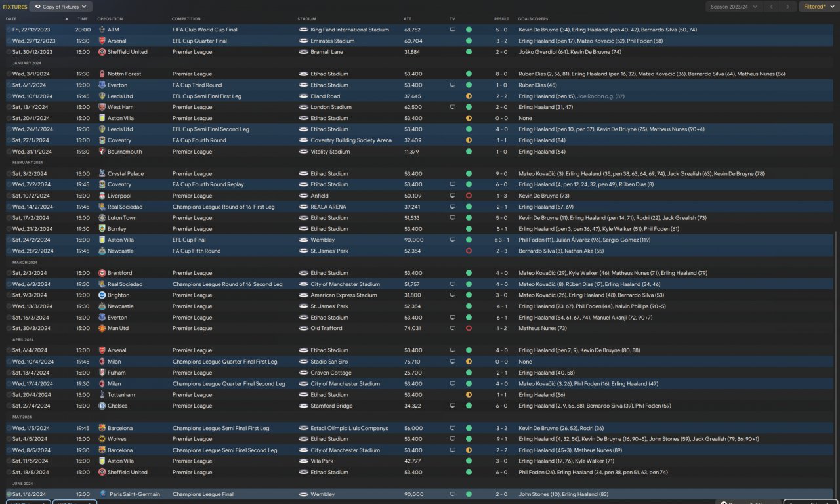The width and height of the screenshot is (840, 504).
Task: Click the Crystal Palace club badge
Action: [x=102, y=173]
